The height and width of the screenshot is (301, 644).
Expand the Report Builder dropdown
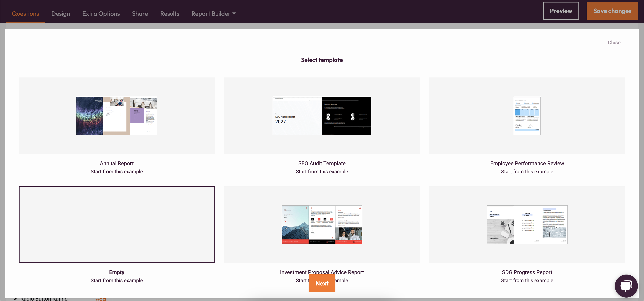coord(213,14)
